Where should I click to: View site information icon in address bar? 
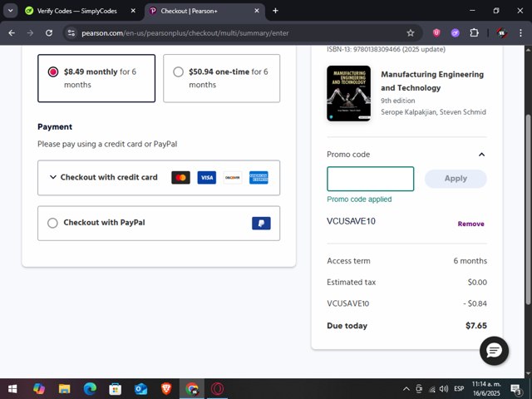click(x=71, y=33)
